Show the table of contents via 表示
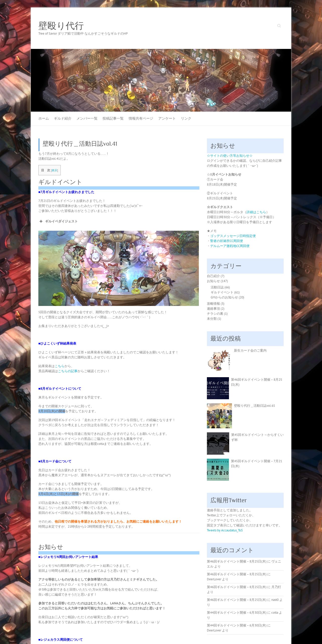The height and width of the screenshot is (644, 322). (x=54, y=170)
